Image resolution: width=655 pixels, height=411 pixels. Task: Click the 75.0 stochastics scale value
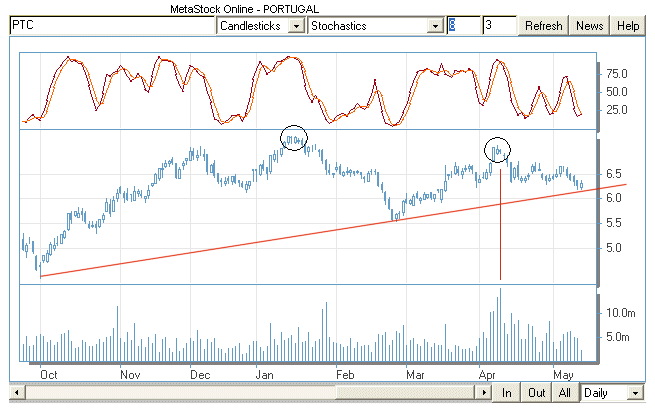[617, 74]
